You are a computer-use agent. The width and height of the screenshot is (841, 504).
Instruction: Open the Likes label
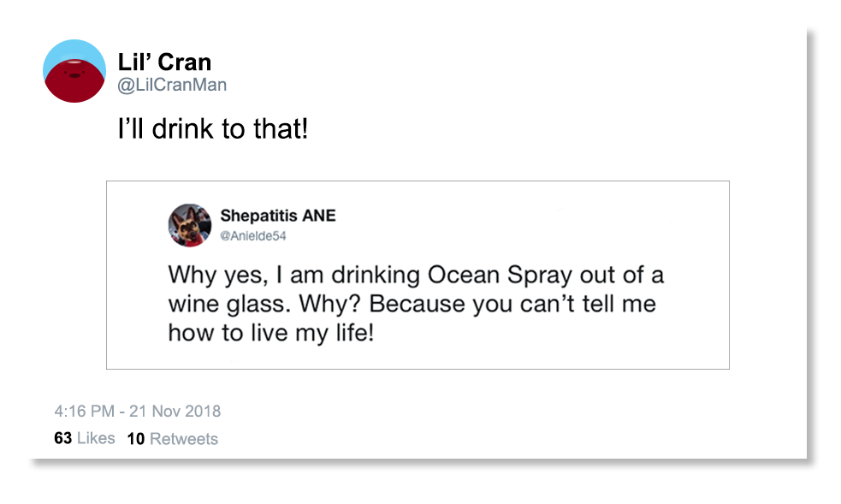96,438
